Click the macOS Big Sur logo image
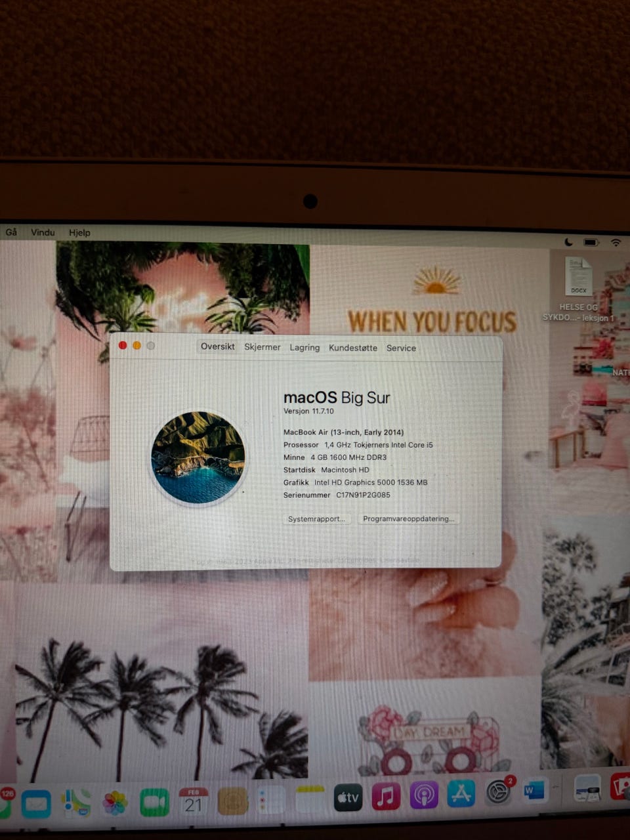630x840 pixels. (198, 457)
